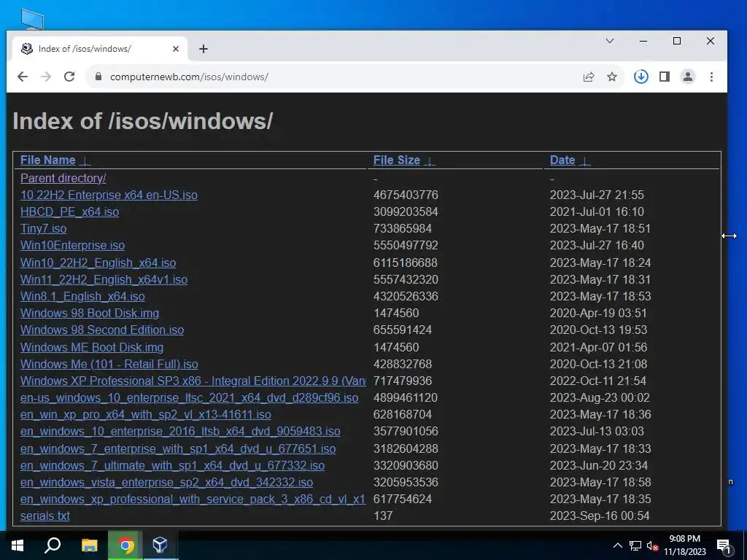Download en-us_windows_10_enterprise_ltsc_2021 iso
This screenshot has width=747, height=560.
click(189, 397)
